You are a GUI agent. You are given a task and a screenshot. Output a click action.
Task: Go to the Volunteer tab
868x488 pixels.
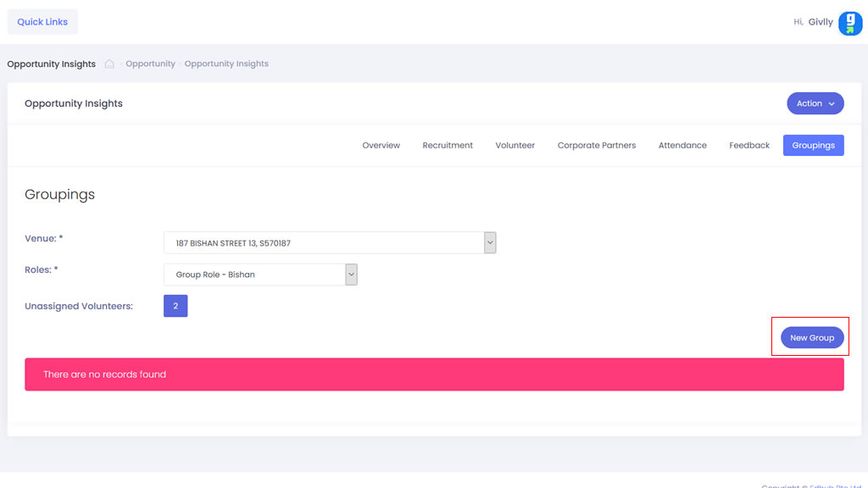[515, 146]
